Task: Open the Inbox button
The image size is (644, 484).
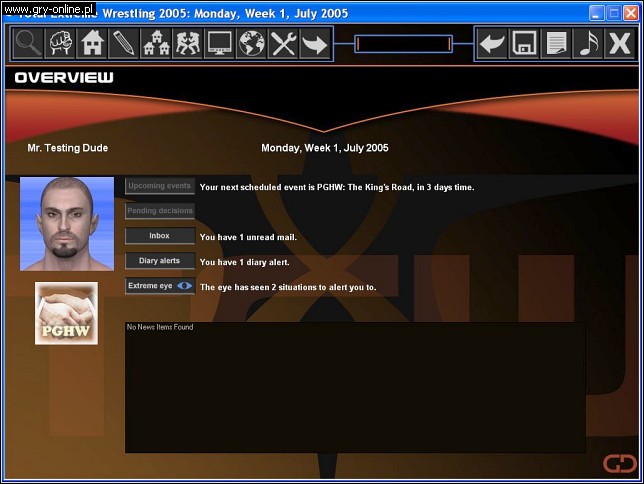Action: click(160, 236)
